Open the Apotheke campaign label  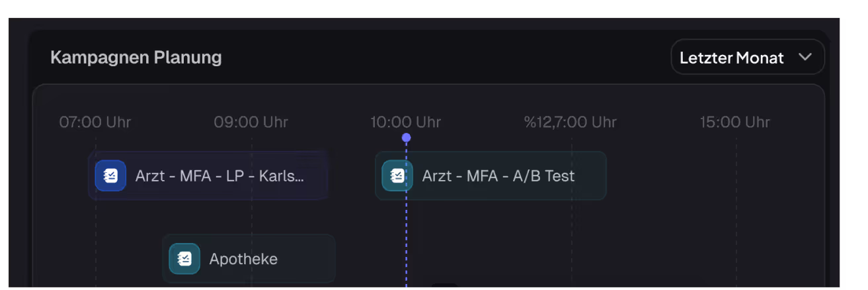[x=243, y=259]
